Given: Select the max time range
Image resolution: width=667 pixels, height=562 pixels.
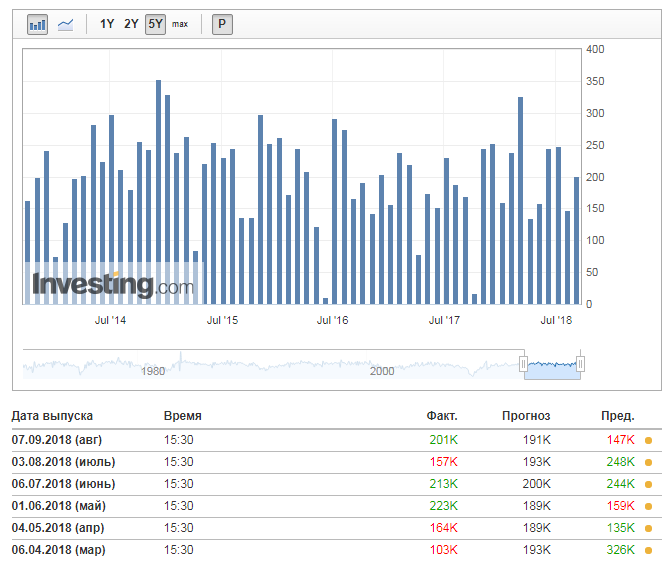Looking at the screenshot, I should click(180, 24).
